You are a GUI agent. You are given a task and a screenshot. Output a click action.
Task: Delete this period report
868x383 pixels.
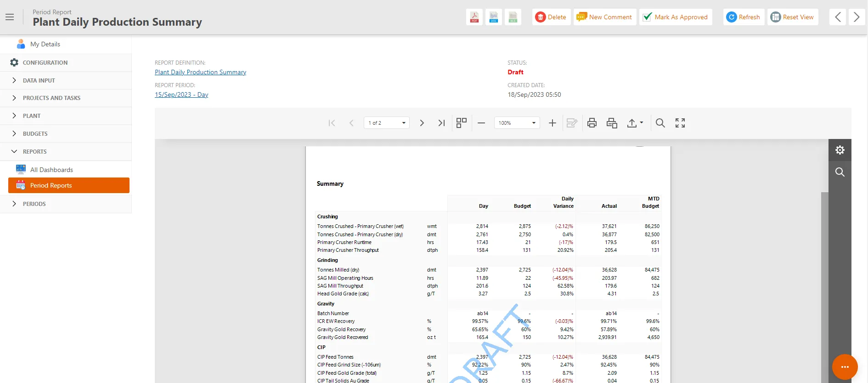click(x=552, y=17)
